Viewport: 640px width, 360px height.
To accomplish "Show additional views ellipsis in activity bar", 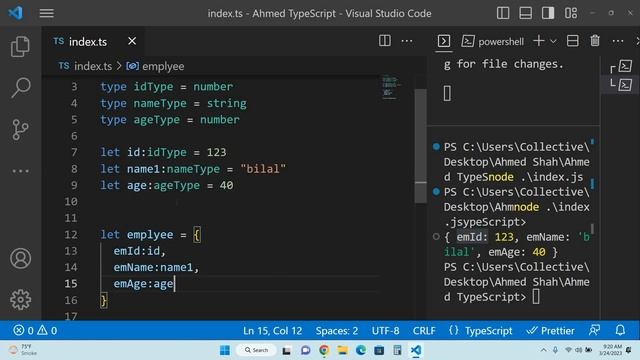I will pyautogui.click(x=20, y=171).
